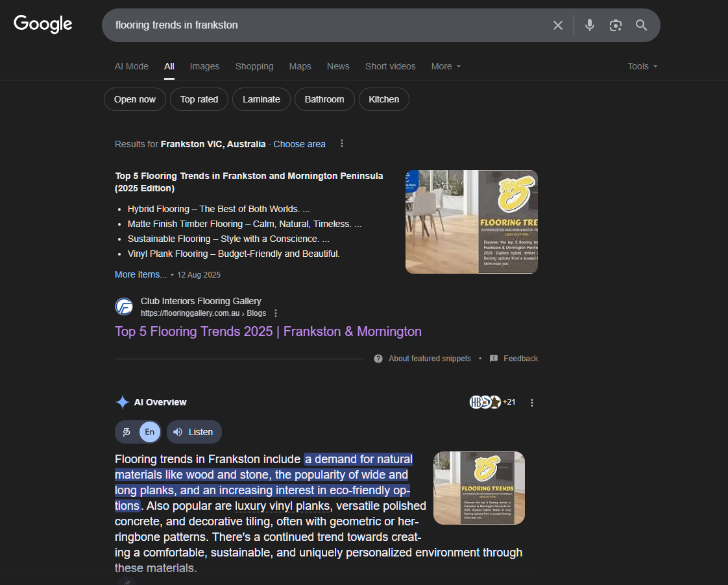Screen dimensions: 728x585
Task: Click the AI Overview sparkle icon
Action: tap(122, 402)
